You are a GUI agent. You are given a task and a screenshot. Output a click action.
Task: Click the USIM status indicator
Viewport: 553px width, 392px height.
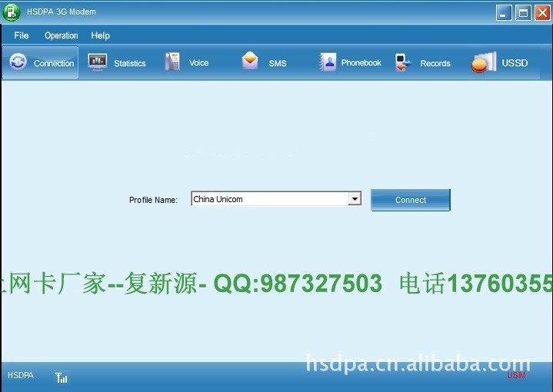(x=516, y=375)
